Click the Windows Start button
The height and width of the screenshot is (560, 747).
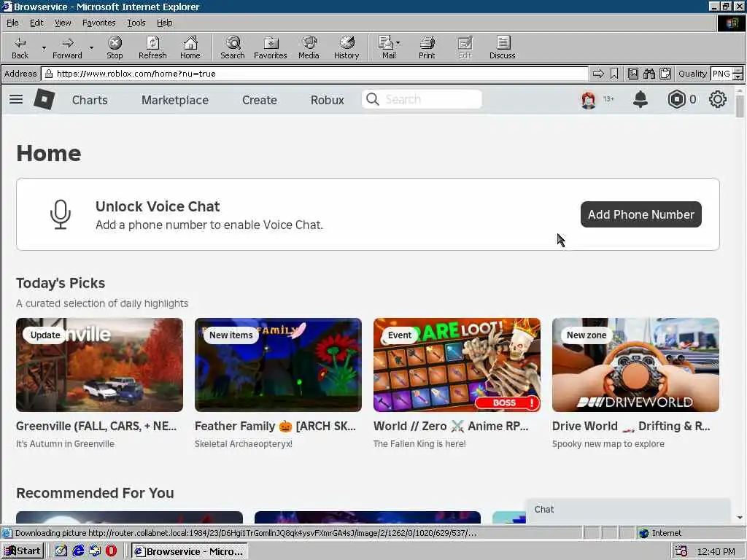(23, 551)
